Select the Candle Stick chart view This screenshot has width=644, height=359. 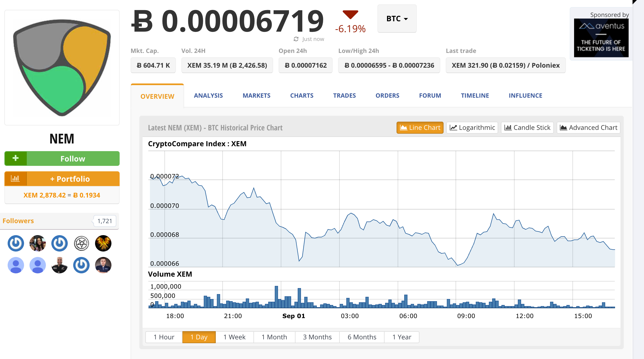click(x=527, y=128)
